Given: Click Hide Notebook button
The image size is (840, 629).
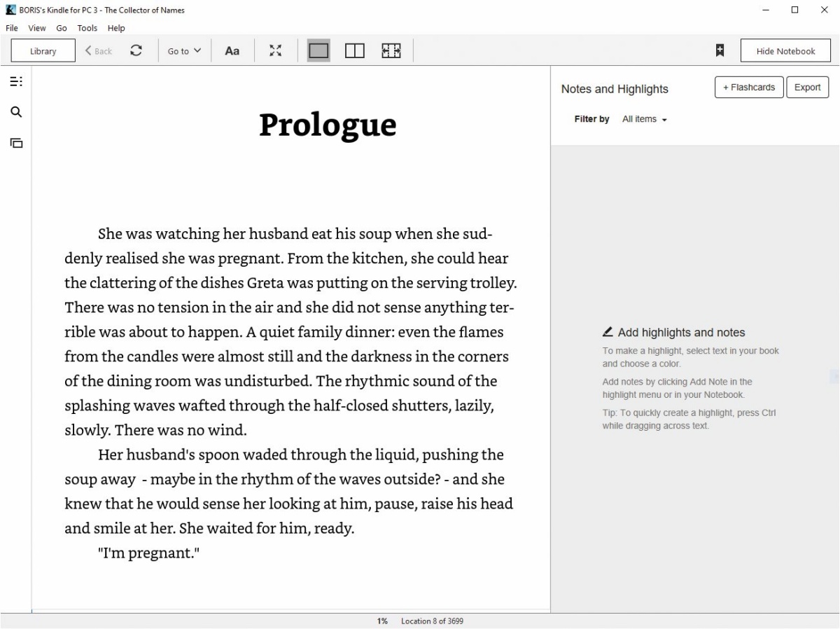Looking at the screenshot, I should pos(785,50).
